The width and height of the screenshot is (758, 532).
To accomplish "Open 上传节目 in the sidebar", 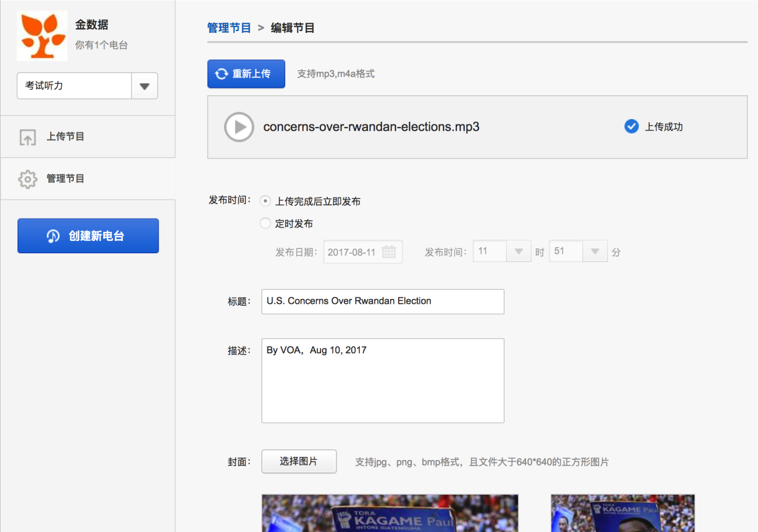I will [65, 137].
